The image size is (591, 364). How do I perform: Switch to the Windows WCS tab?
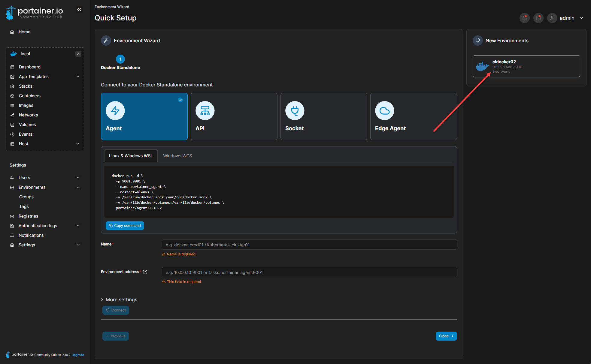click(x=177, y=156)
